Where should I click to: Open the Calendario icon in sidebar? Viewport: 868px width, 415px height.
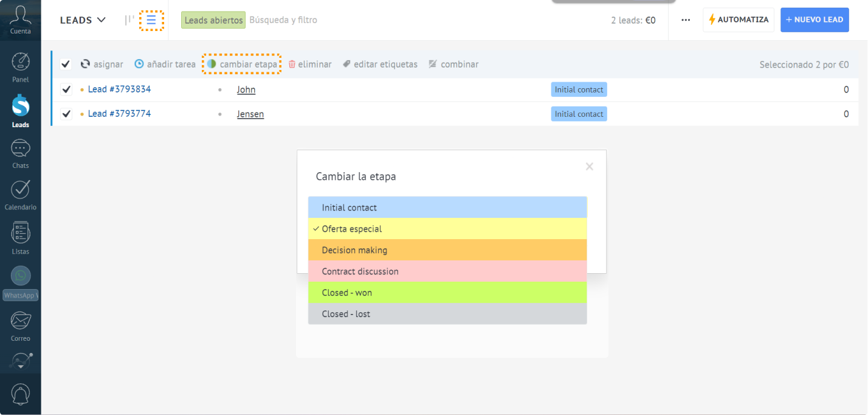[21, 190]
